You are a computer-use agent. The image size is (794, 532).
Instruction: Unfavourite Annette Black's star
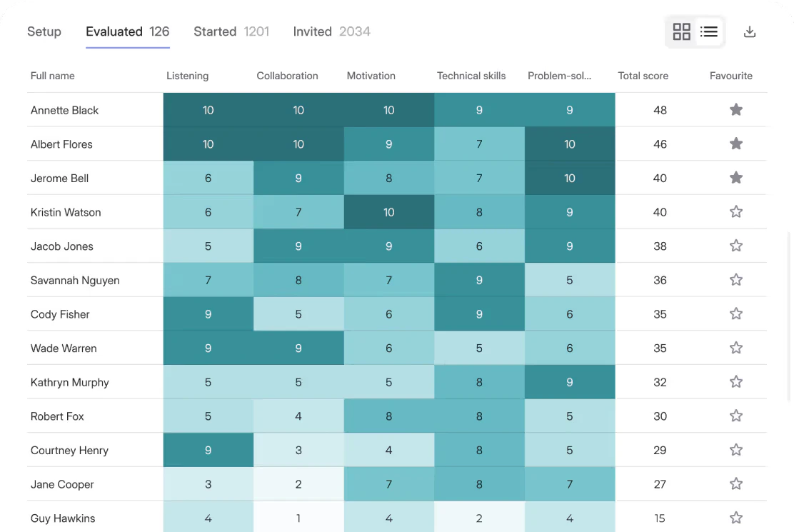point(736,110)
